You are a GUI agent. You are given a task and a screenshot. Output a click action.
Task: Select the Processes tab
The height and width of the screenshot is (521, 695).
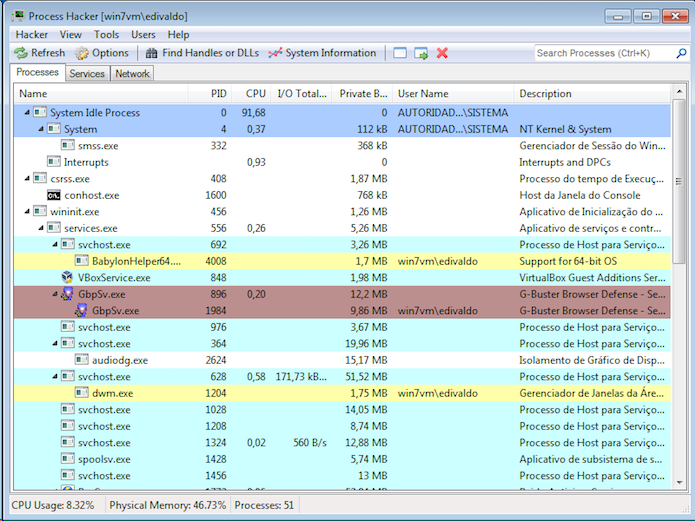(38, 72)
